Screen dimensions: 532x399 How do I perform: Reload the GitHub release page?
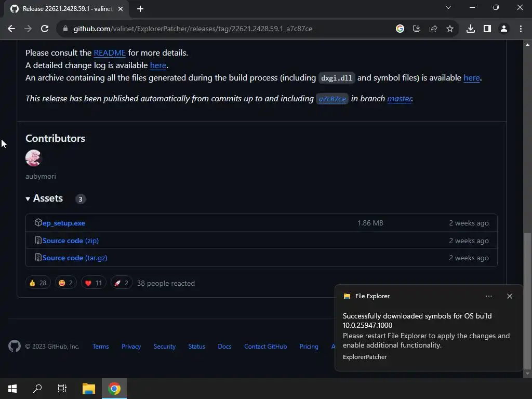pyautogui.click(x=45, y=29)
